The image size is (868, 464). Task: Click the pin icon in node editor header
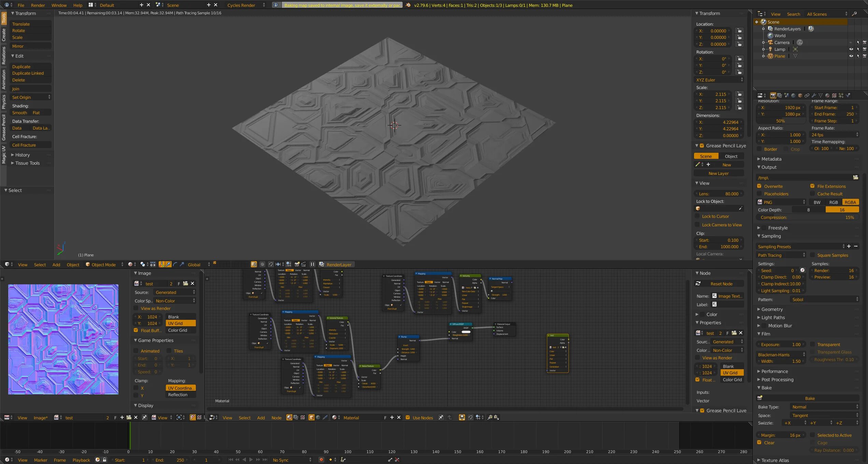[x=441, y=417]
